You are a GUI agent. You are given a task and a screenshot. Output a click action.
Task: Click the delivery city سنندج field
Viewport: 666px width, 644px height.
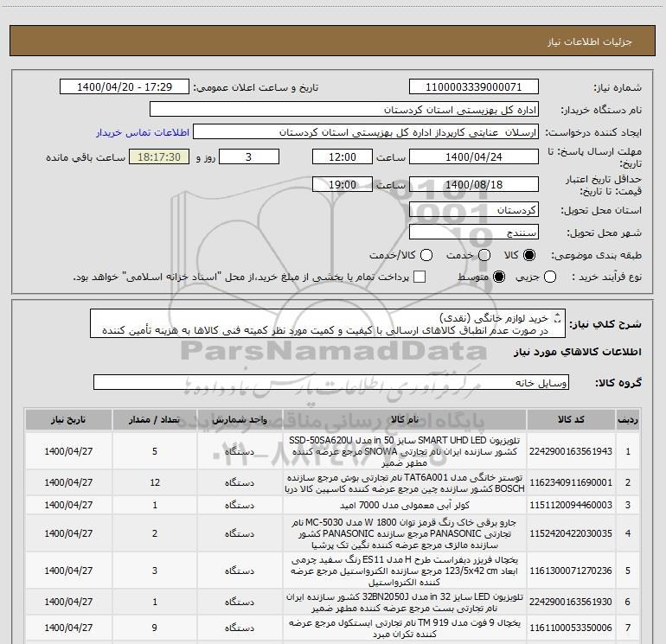tap(474, 233)
